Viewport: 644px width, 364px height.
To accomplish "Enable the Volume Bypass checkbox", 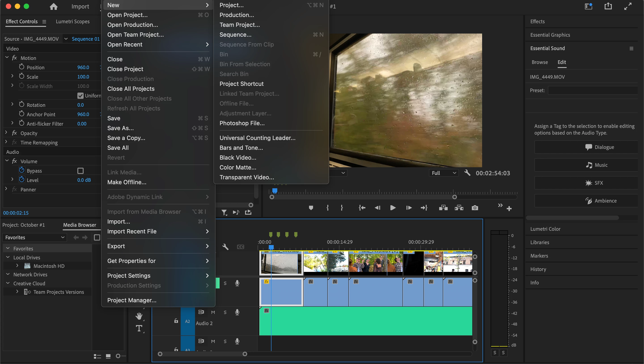I will (x=80, y=171).
